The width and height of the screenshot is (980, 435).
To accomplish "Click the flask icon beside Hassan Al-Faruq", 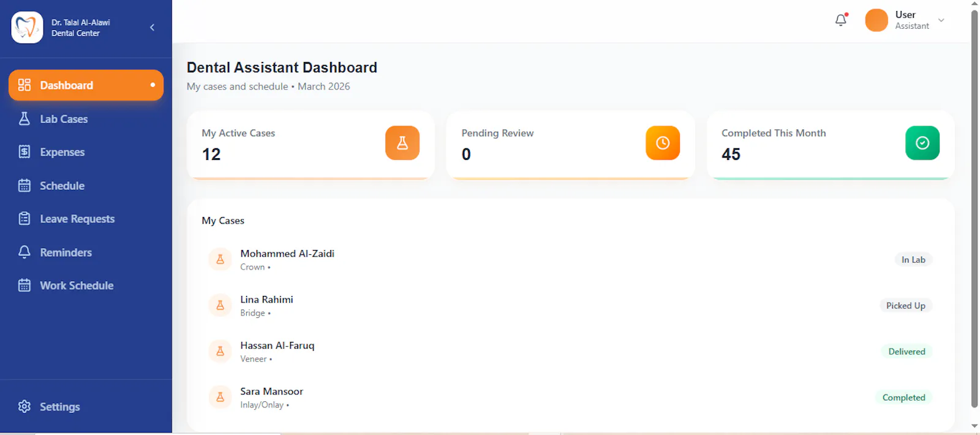I will (220, 351).
